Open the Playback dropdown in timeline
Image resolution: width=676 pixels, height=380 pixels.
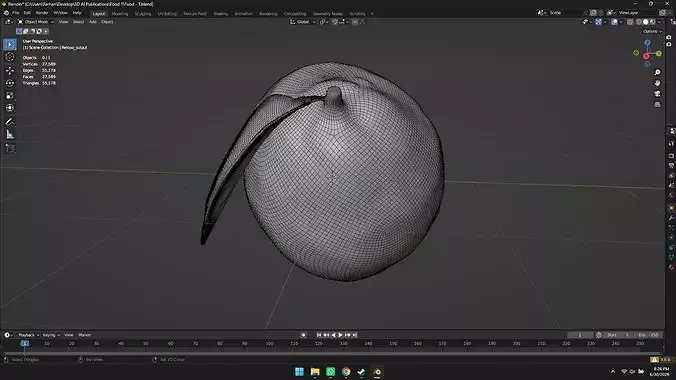click(x=28, y=335)
